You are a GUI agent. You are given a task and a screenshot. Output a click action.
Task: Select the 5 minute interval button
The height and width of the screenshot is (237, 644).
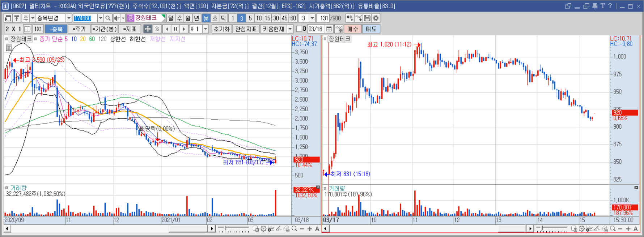click(x=250, y=18)
